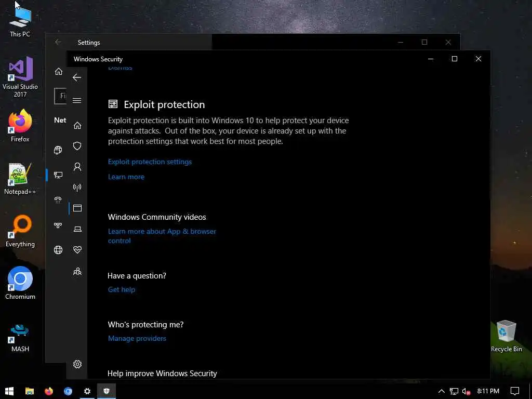Launch Chromium from the taskbar
Viewport: 532px width, 399px height.
tap(68, 391)
